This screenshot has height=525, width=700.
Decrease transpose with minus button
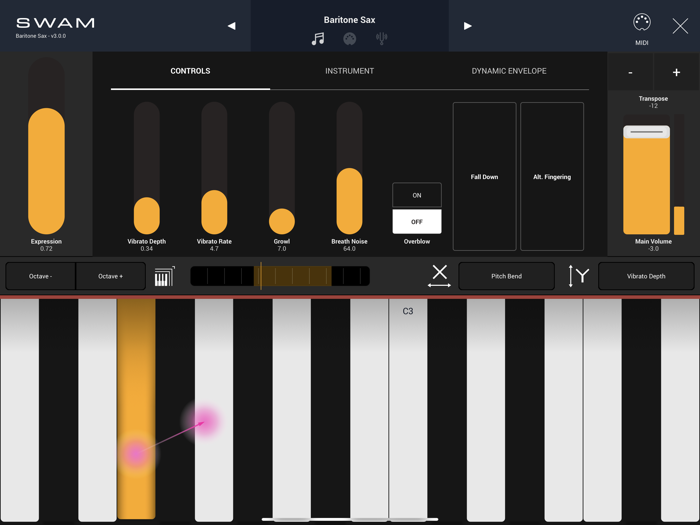tap(630, 72)
